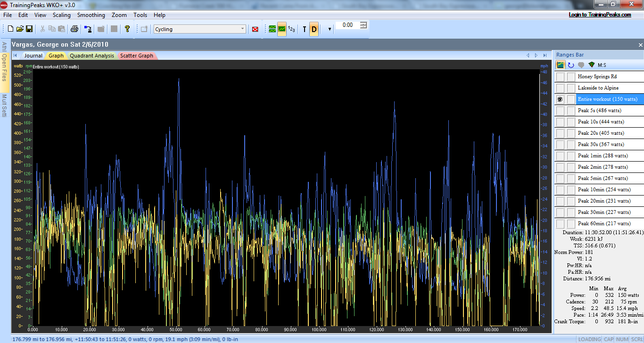This screenshot has height=343, width=644.
Task: Click the Save file toolbar icon
Action: click(29, 29)
